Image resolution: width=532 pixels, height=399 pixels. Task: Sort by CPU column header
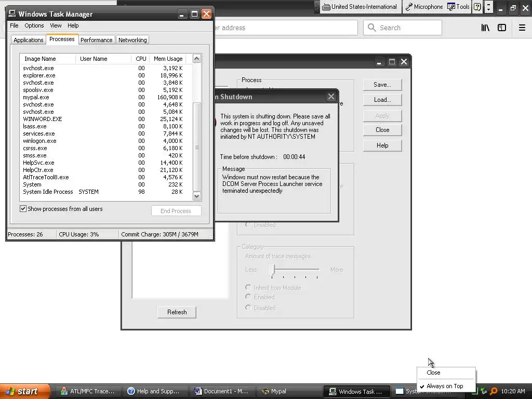pyautogui.click(x=141, y=59)
